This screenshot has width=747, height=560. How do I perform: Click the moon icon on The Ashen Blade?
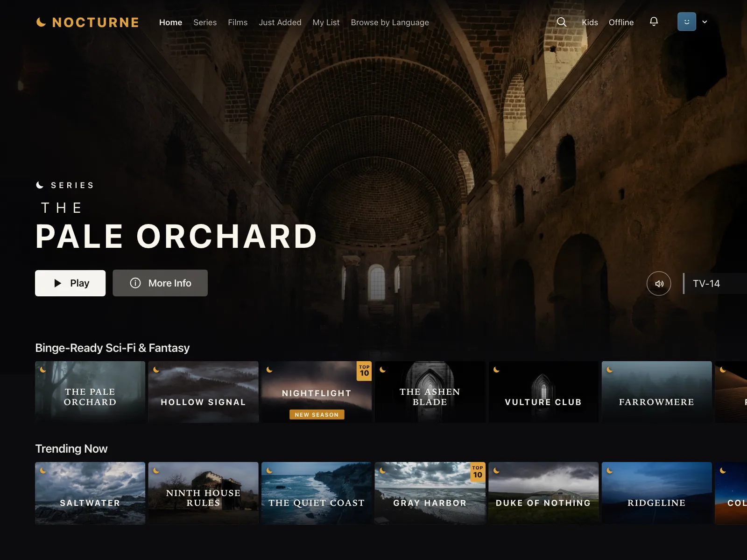click(383, 370)
